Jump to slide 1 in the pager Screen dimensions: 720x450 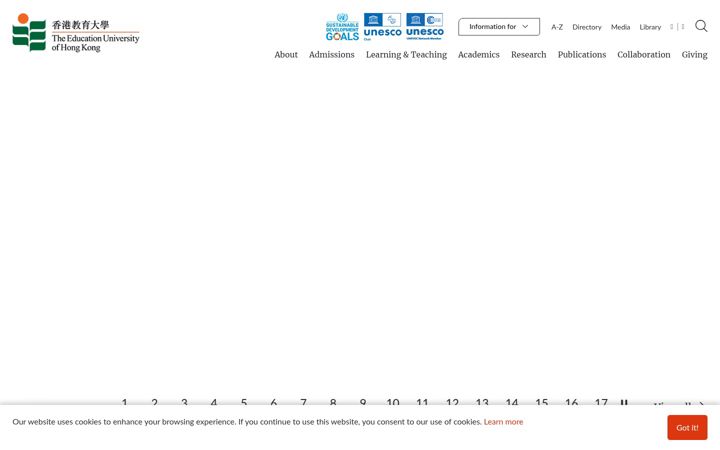coord(124,402)
